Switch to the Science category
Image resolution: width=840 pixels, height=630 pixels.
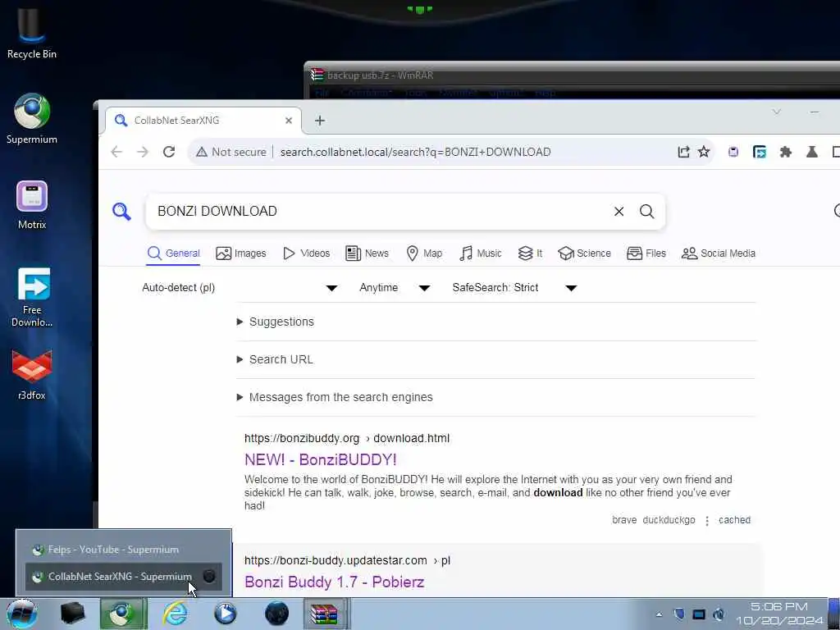point(584,253)
